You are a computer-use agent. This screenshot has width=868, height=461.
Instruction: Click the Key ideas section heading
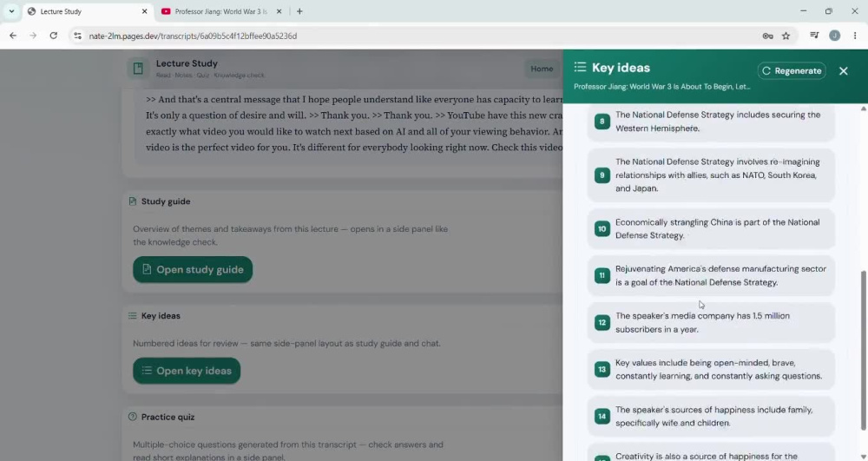coord(161,316)
